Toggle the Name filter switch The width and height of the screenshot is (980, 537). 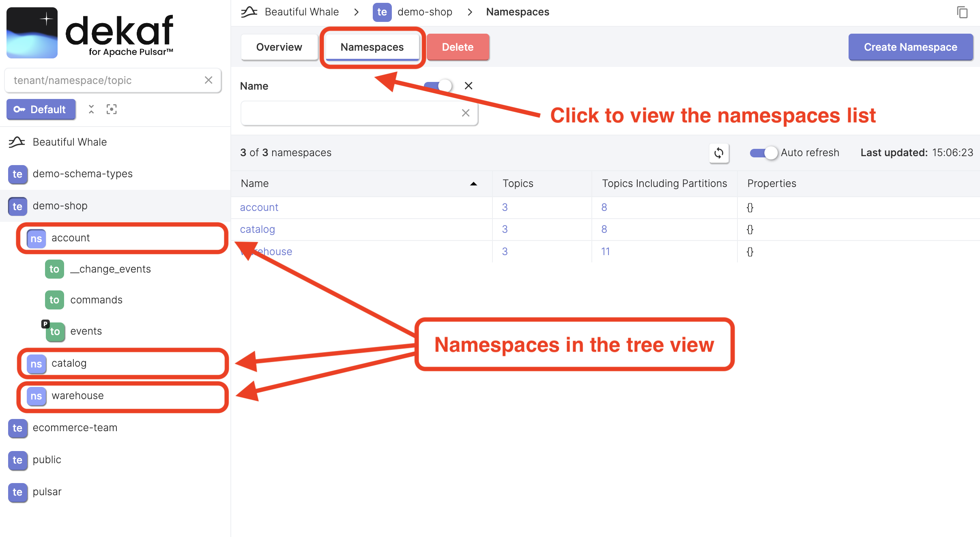(438, 86)
